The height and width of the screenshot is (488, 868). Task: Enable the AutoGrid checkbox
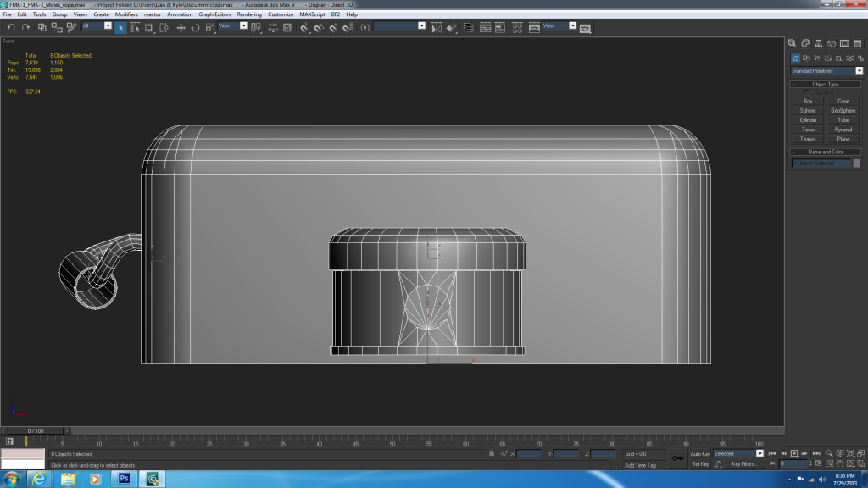[x=806, y=91]
